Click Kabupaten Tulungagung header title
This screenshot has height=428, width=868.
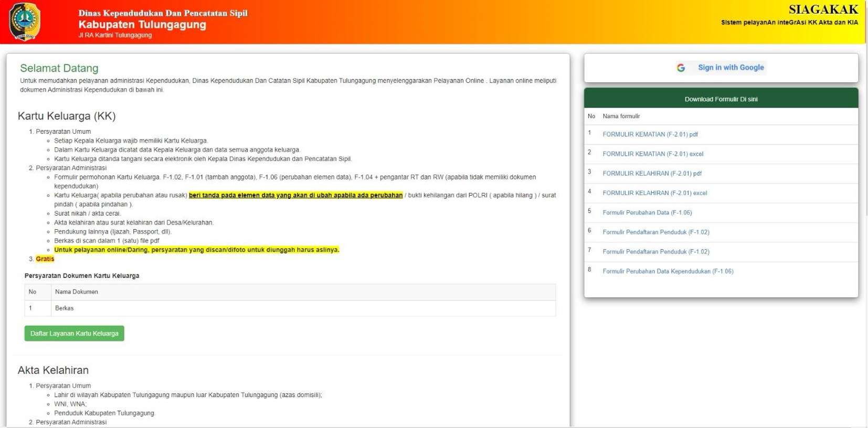click(142, 25)
